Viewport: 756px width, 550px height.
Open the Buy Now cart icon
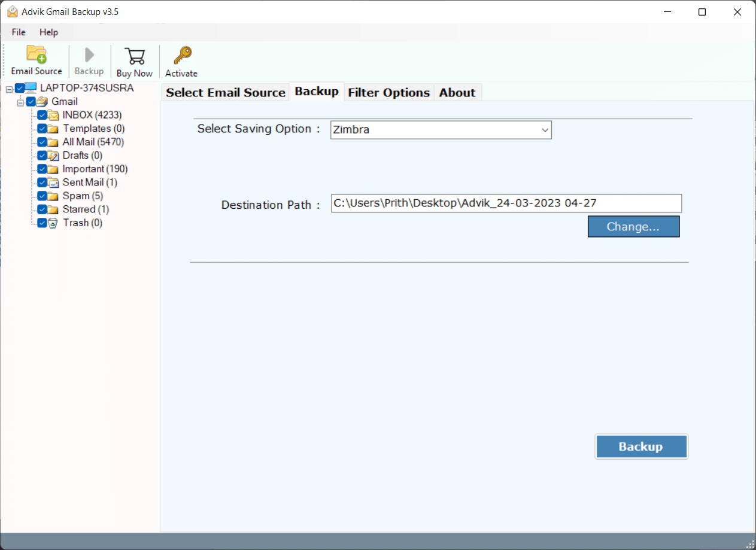135,56
